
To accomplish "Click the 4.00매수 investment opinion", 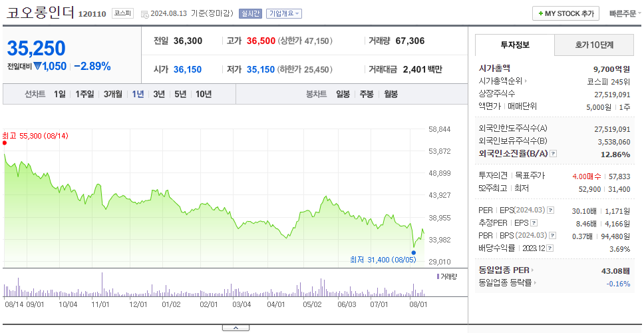I will click(x=587, y=176).
